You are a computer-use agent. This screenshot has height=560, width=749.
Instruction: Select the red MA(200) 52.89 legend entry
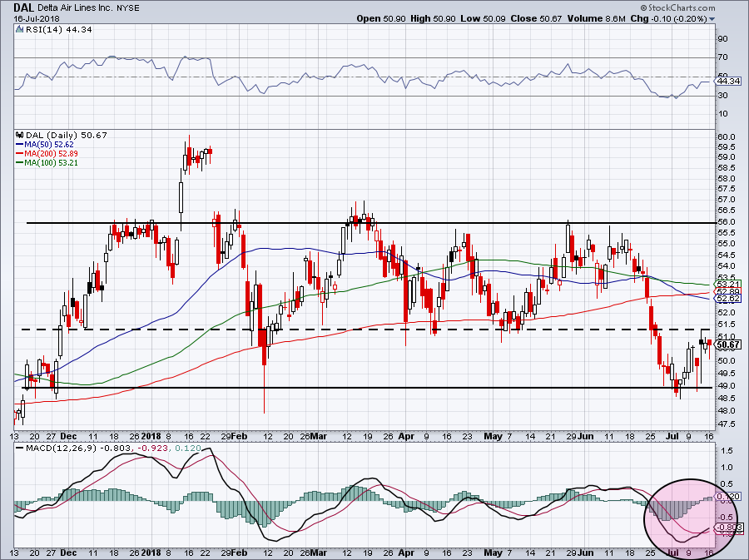47,154
